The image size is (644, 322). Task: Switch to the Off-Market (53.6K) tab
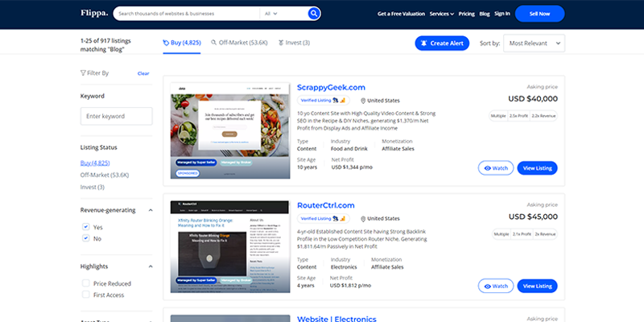coord(239,43)
